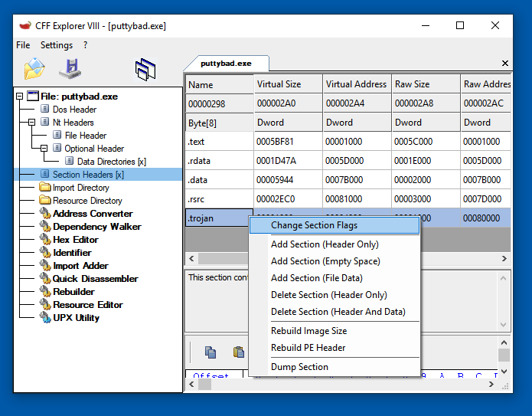Collapse the Nt Headers tree node
Image resolution: width=532 pixels, height=416 pixels.
pos(32,123)
